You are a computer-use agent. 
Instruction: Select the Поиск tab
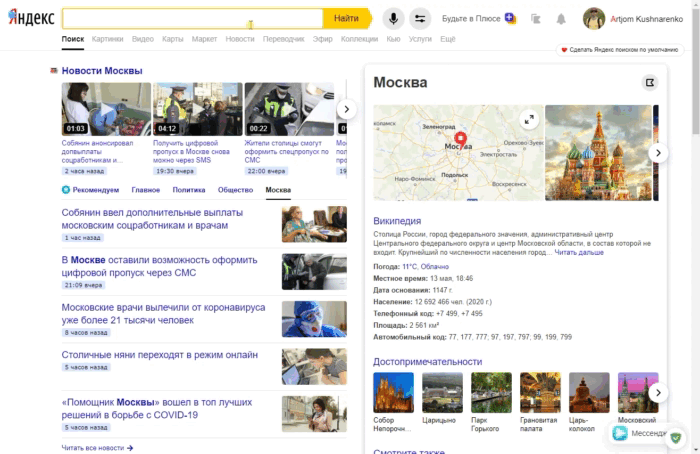[x=73, y=39]
